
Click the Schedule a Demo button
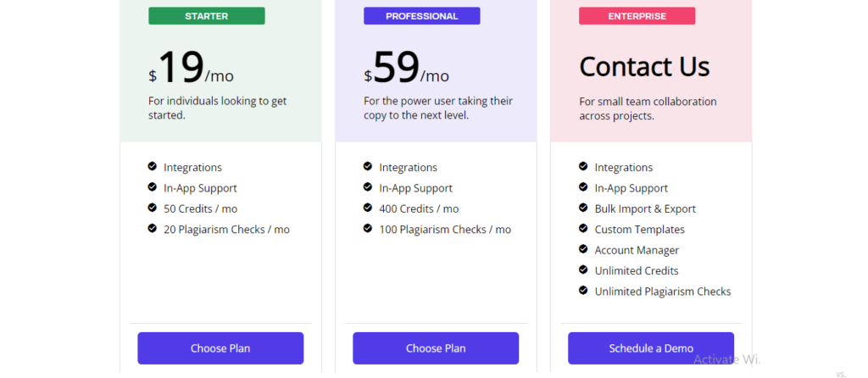[x=651, y=348]
